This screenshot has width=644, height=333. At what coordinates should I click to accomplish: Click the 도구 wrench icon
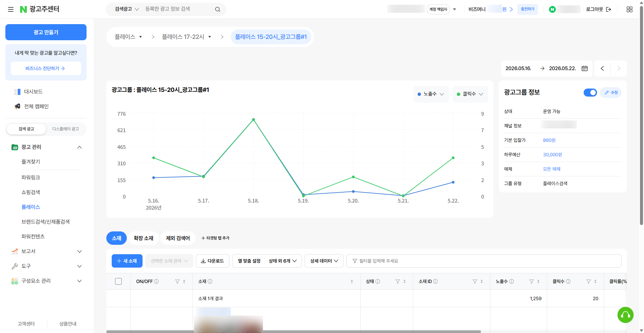(15, 266)
